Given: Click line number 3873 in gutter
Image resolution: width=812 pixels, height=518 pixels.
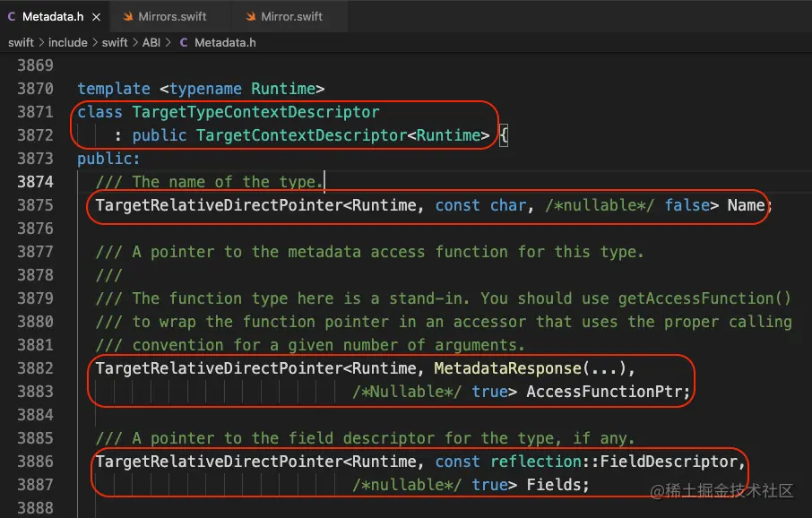Looking at the screenshot, I should point(35,159).
